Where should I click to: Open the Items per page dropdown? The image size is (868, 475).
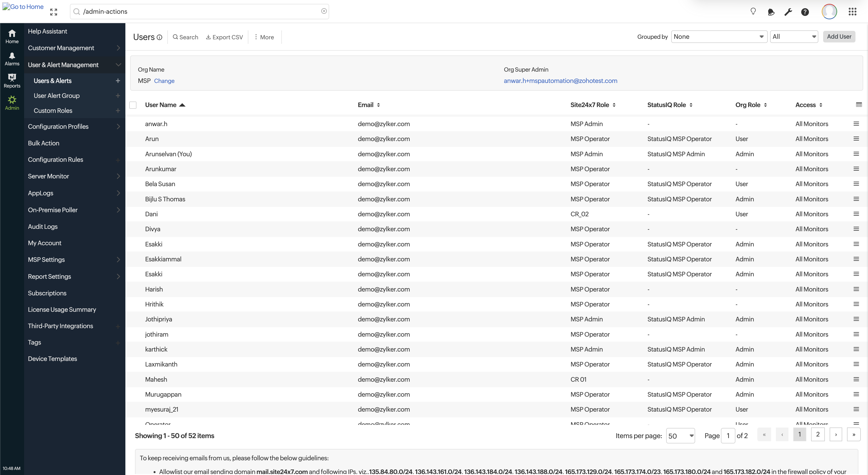[681, 435]
